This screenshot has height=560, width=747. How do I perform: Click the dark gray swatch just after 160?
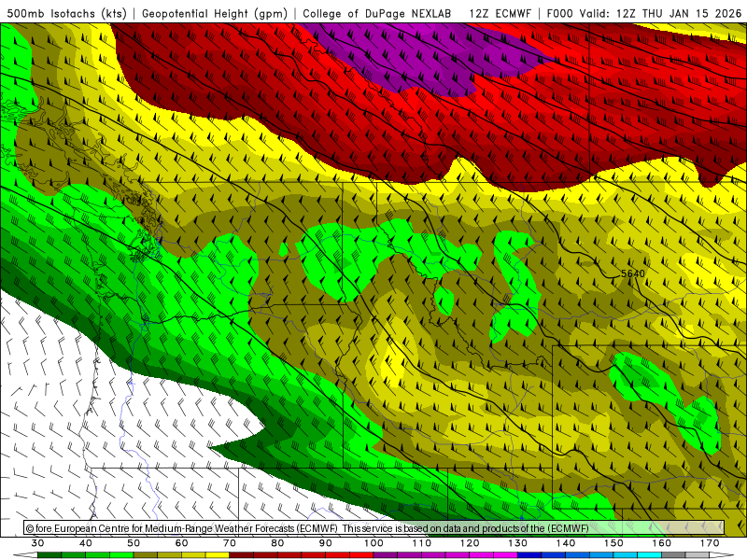673,554
